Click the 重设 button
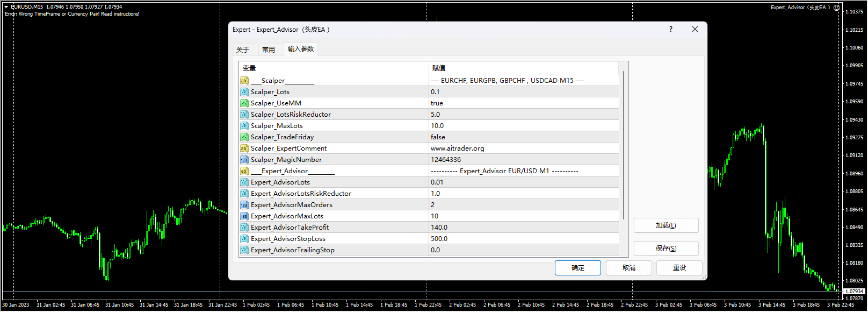 pos(679,268)
